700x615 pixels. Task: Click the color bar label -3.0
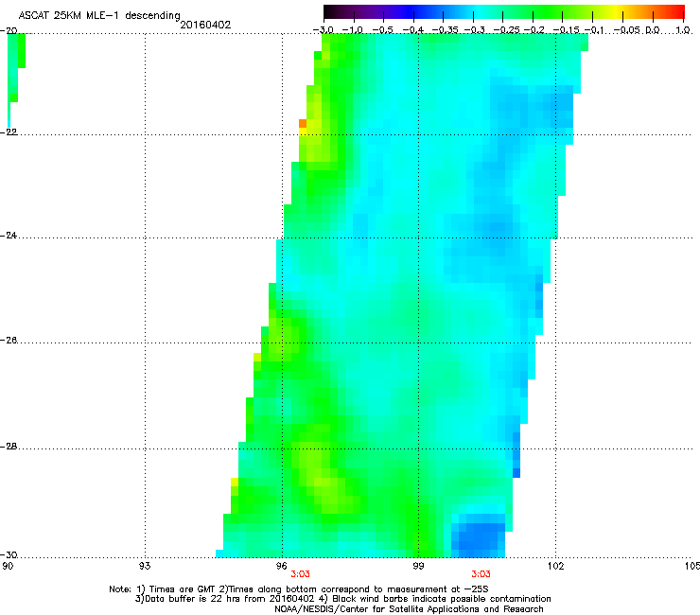point(323,30)
